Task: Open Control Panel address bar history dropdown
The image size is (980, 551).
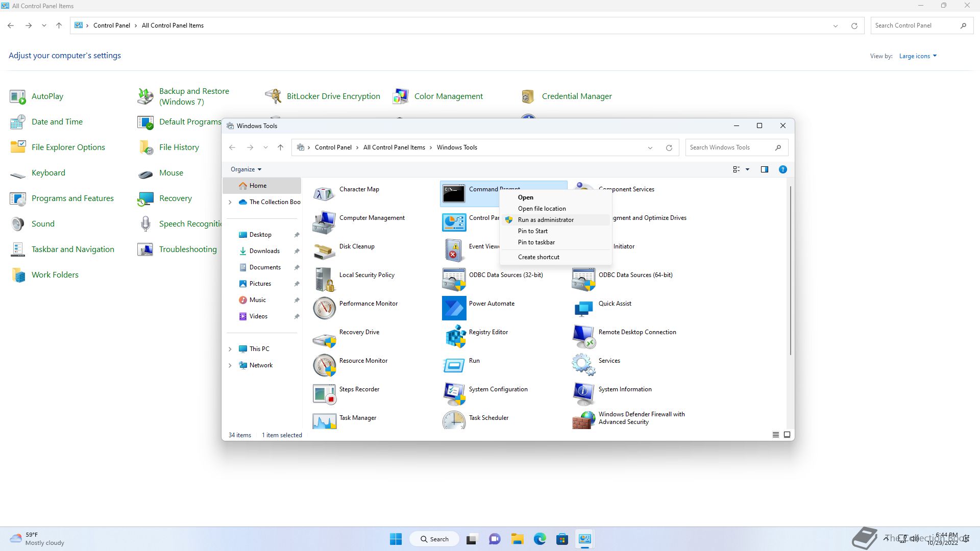Action: [x=835, y=26]
